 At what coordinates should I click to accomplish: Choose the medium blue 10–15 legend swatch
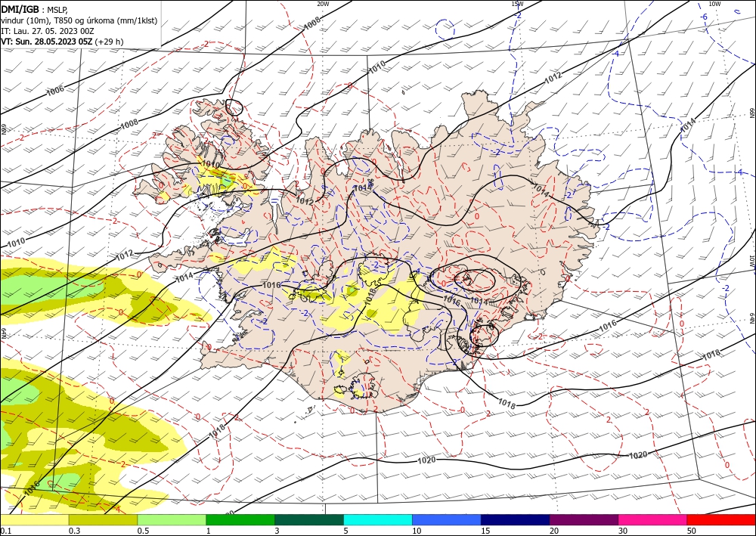pos(447,520)
